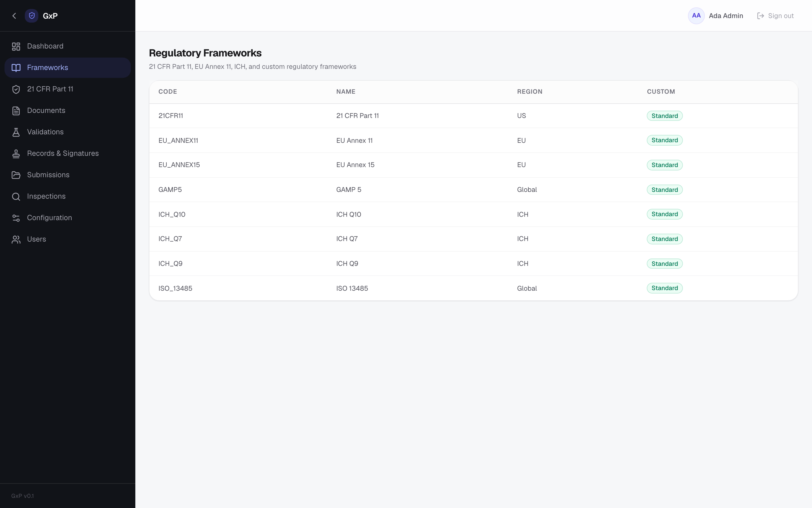The height and width of the screenshot is (508, 812).
Task: Click the Global region in GAMP5 row
Action: tap(527, 190)
